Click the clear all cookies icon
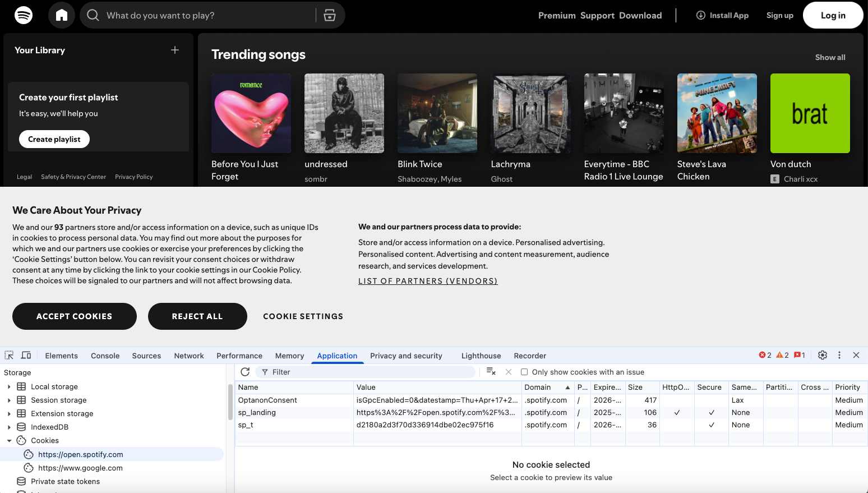 (491, 371)
